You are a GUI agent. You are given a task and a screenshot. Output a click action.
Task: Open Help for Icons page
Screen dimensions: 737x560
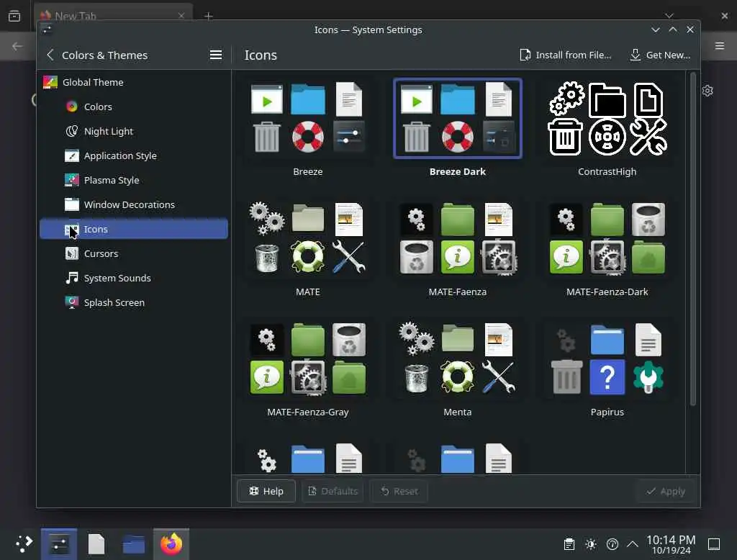266,492
